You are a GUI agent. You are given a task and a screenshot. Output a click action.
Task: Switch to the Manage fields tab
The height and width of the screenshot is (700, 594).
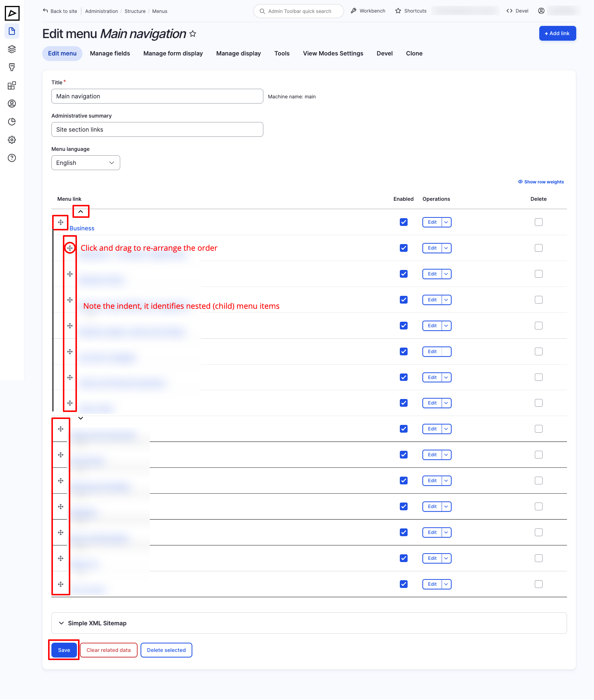pos(110,53)
